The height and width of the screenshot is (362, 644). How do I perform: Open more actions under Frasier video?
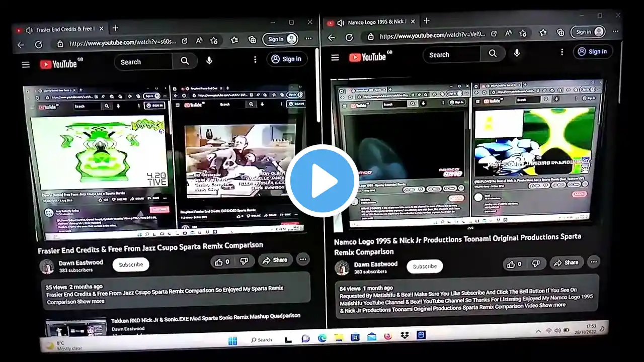[303, 259]
